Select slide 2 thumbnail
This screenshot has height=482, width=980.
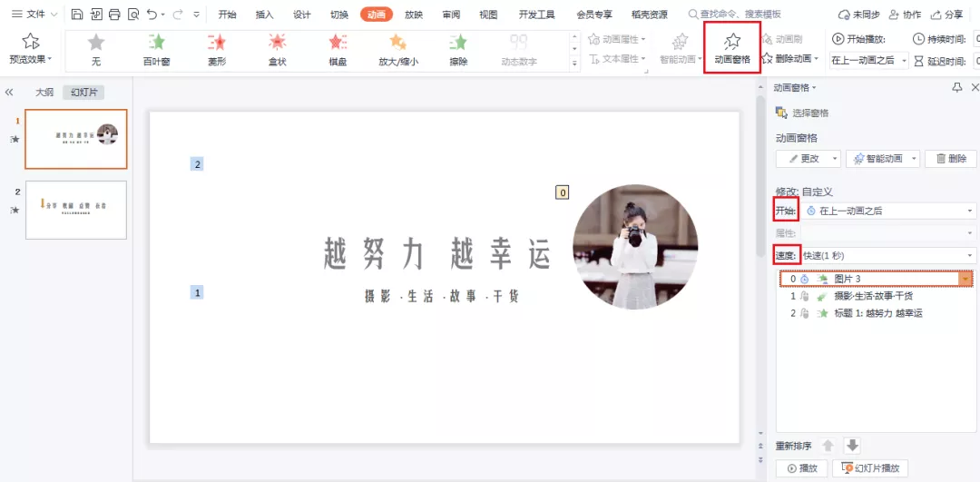pos(76,210)
